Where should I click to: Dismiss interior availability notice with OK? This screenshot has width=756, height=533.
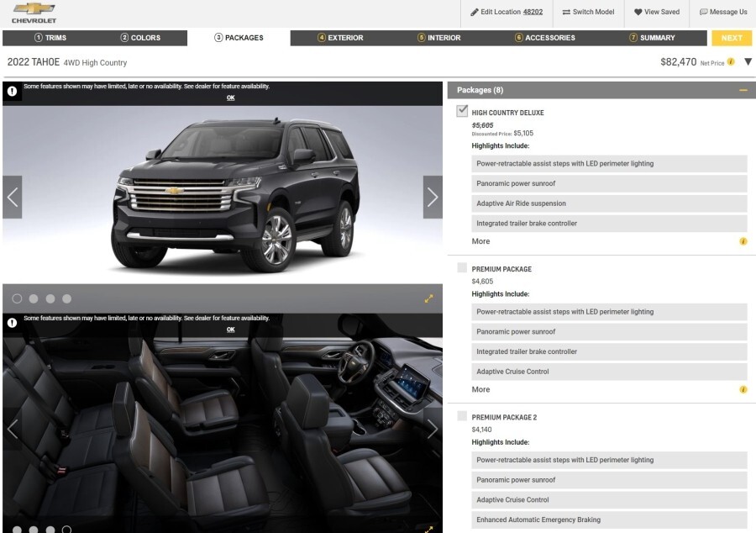click(x=230, y=330)
